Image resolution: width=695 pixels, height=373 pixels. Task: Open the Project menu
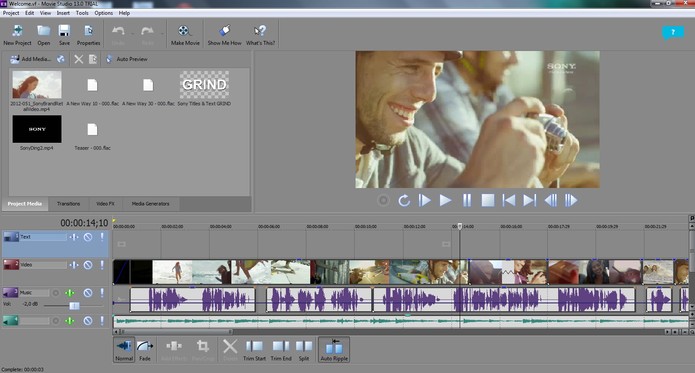(11, 13)
